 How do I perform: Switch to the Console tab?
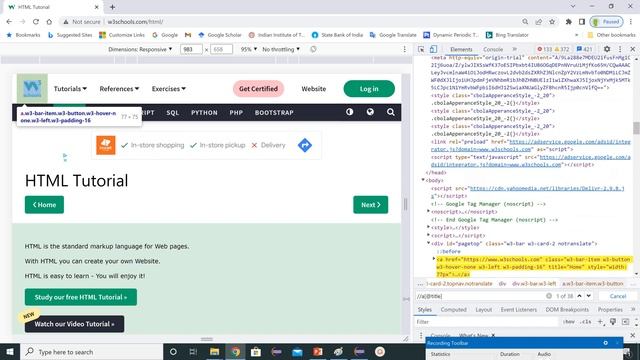point(493,49)
